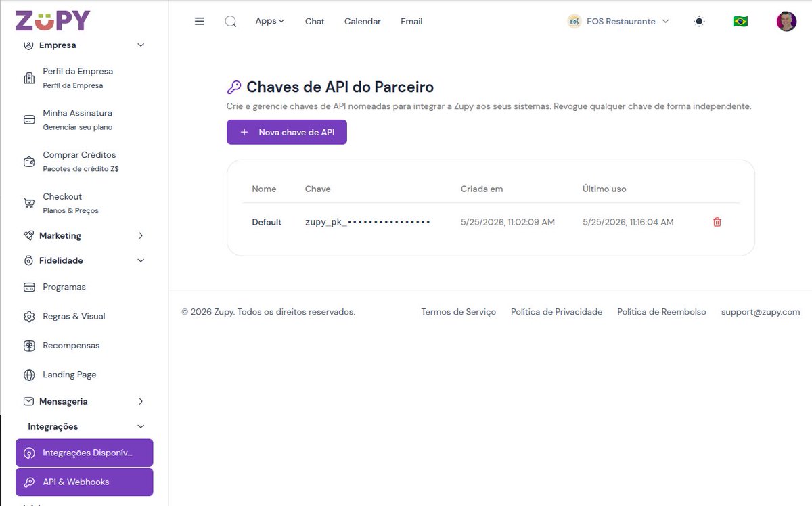812x506 pixels.
Task: Click last used 5/25/2026, 11:16:04 AM
Action: click(628, 222)
